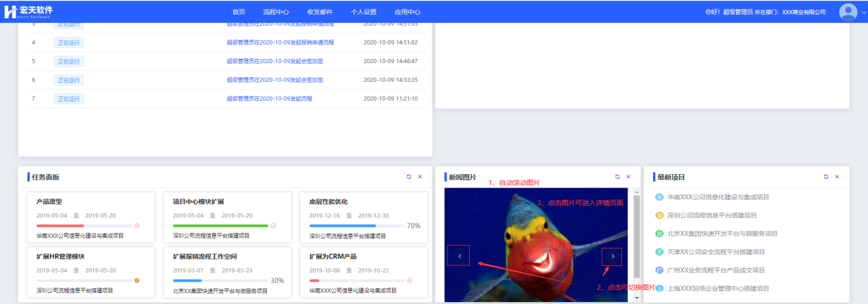The width and height of the screenshot is (868, 304).
Task: Close the 新闻图片 panel
Action: tap(628, 177)
